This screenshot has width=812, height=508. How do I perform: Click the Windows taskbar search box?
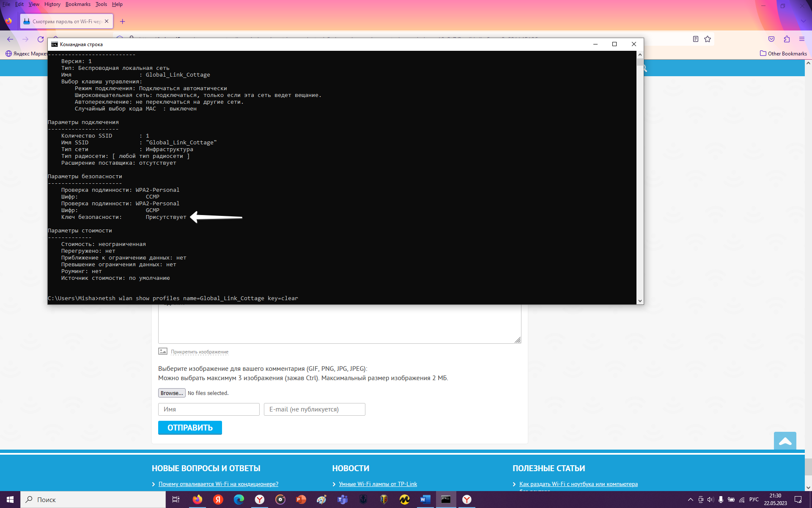pyautogui.click(x=93, y=500)
